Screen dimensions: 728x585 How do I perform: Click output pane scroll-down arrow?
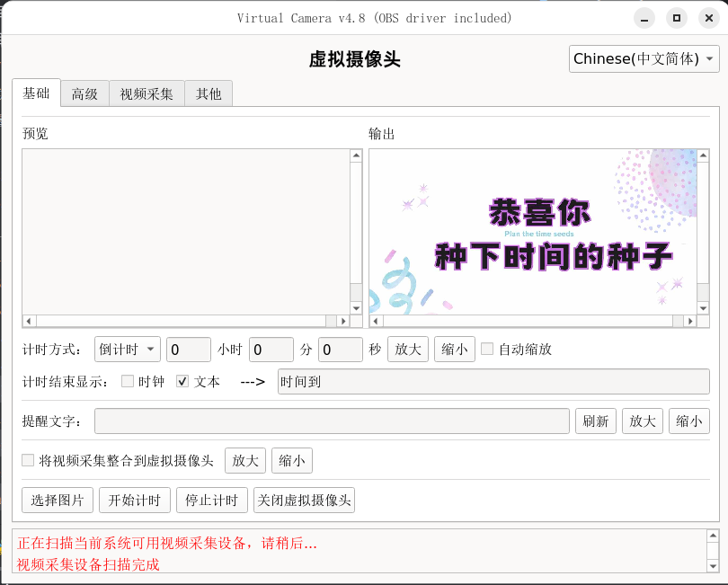(703, 308)
